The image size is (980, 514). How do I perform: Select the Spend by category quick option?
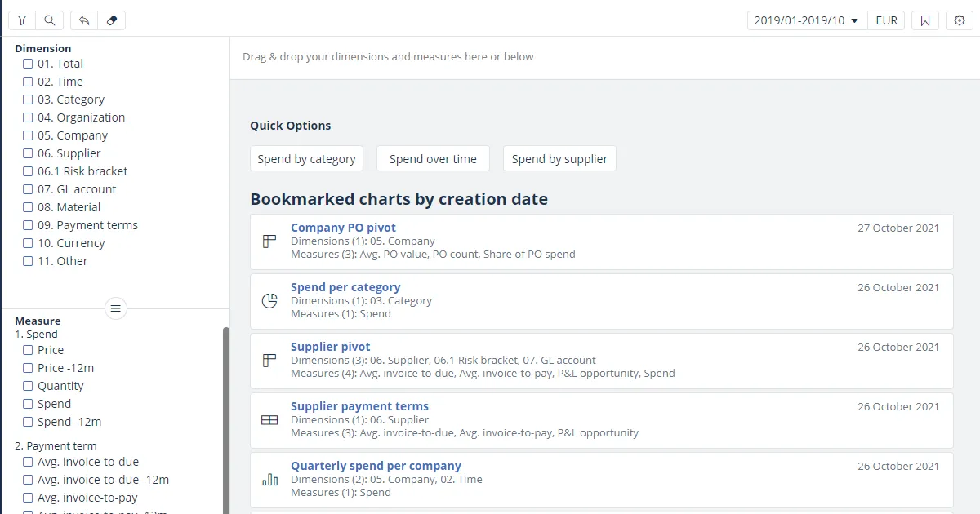pyautogui.click(x=306, y=159)
